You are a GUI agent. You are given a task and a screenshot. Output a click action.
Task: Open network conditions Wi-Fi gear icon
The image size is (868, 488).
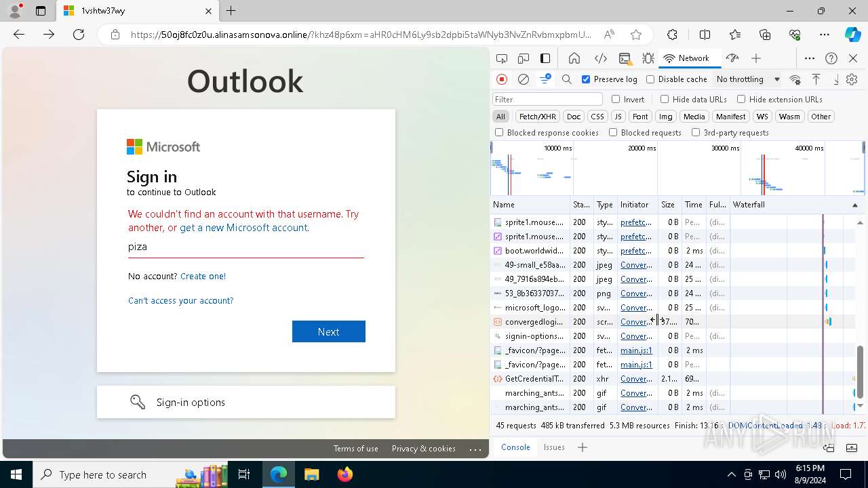(x=795, y=79)
